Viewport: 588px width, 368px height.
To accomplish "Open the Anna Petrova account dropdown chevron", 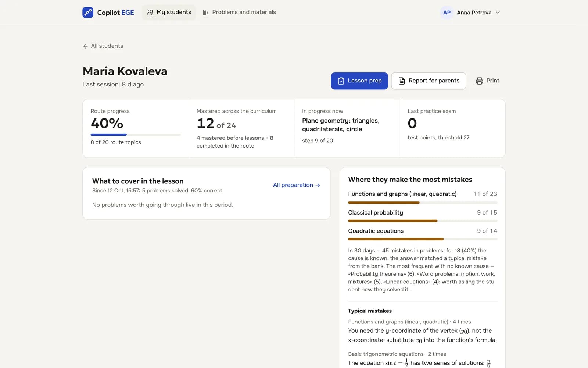I will 498,13.
